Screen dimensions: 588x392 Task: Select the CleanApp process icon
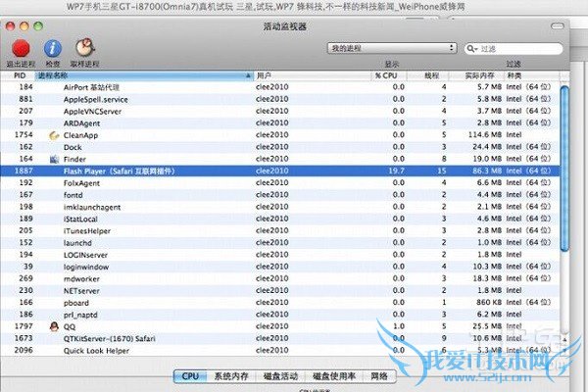click(54, 135)
